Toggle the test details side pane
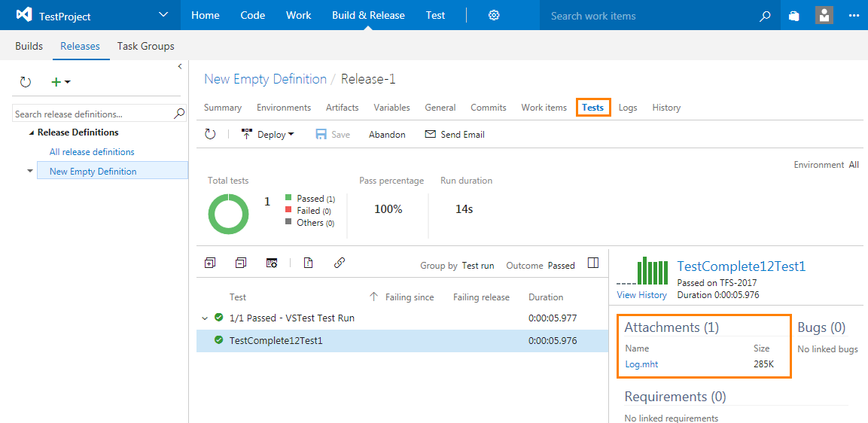This screenshot has height=423, width=868. [x=593, y=263]
